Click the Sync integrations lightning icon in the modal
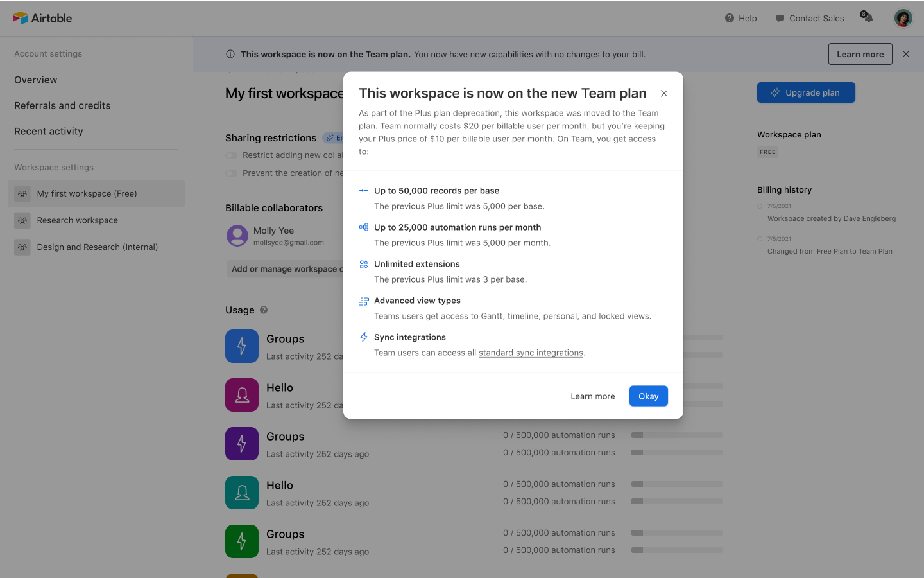 tap(364, 337)
